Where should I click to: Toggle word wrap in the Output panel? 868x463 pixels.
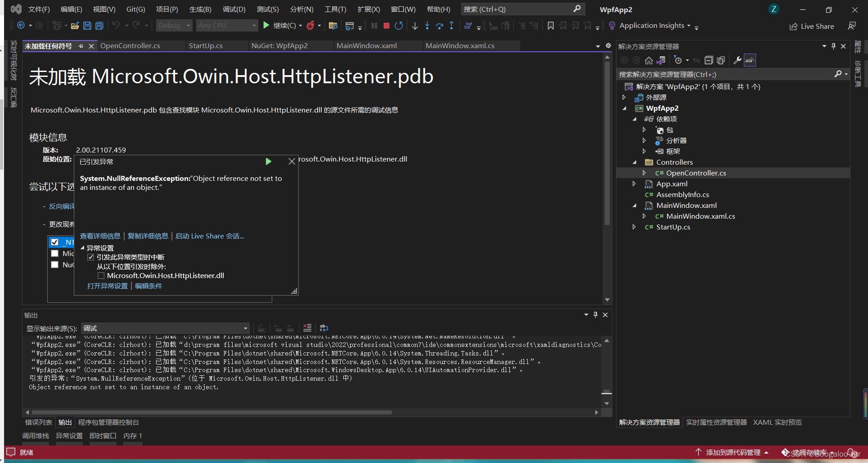tap(324, 328)
